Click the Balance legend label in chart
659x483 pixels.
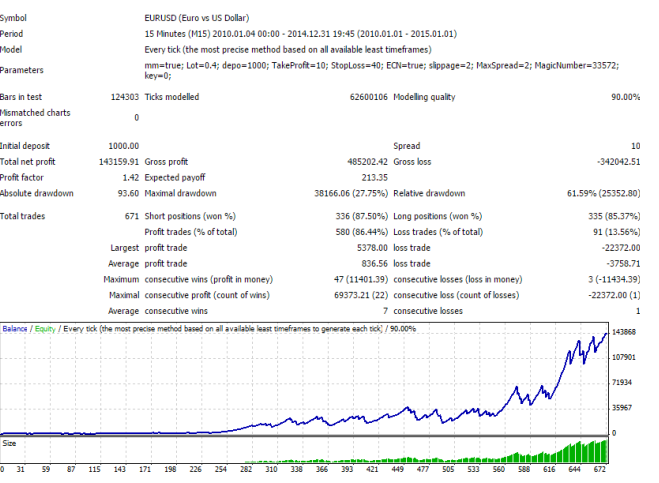tap(15, 329)
